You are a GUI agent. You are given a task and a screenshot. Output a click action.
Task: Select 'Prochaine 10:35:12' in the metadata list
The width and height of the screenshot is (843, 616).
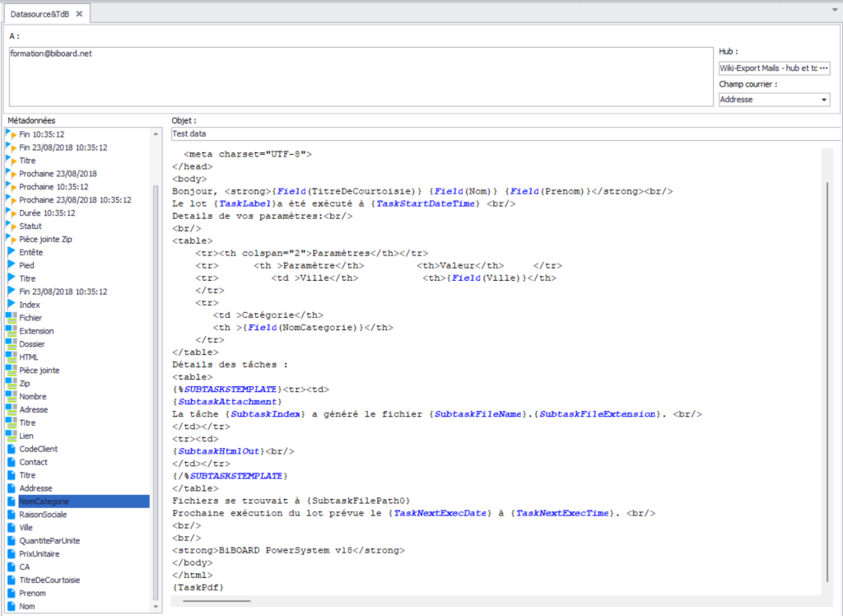(x=54, y=187)
